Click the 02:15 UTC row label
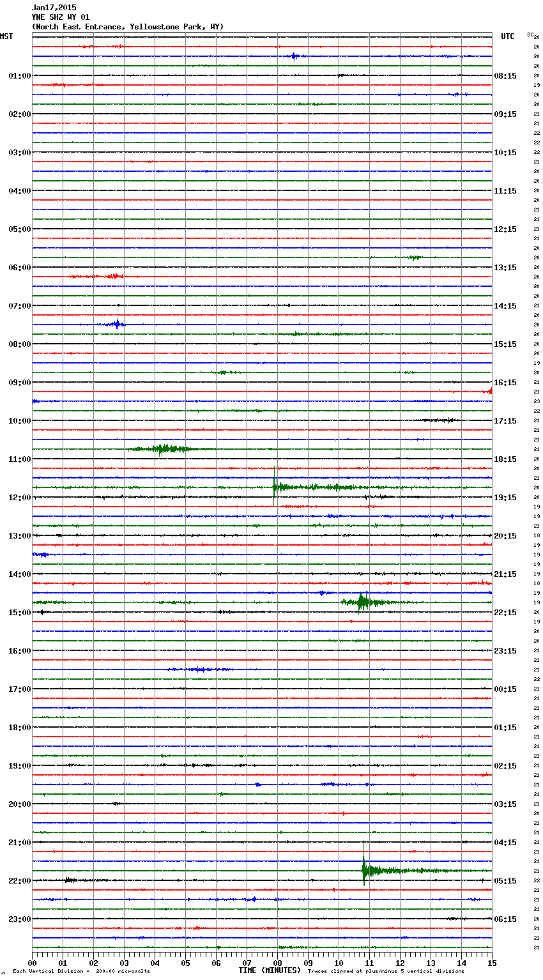Image resolution: width=543 pixels, height=980 pixels. 505,766
